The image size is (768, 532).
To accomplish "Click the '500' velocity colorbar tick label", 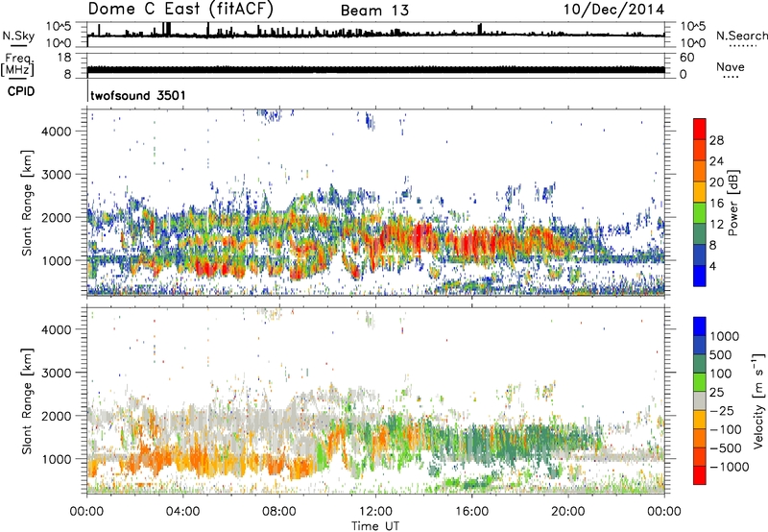I will tap(722, 355).
